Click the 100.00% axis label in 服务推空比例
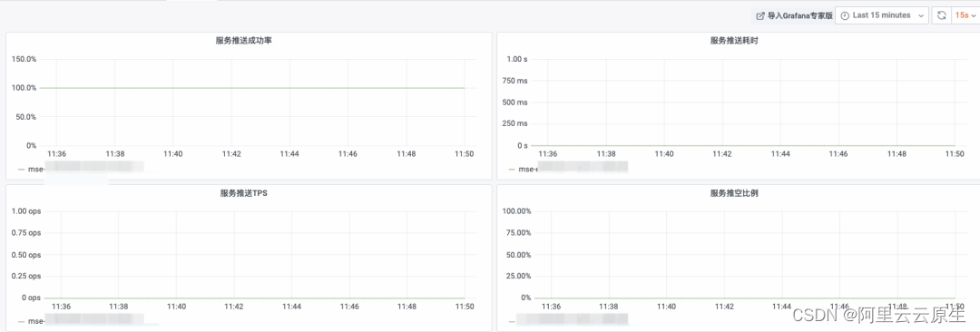The width and height of the screenshot is (980, 332). 517,211
